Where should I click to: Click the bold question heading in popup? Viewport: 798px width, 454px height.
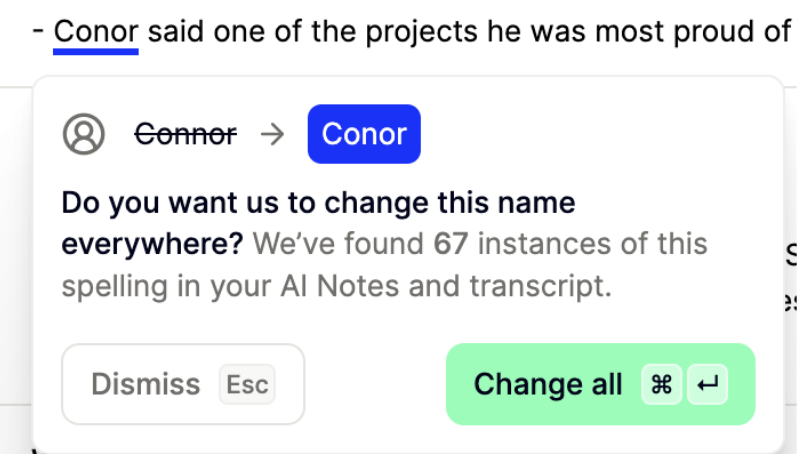click(x=318, y=204)
